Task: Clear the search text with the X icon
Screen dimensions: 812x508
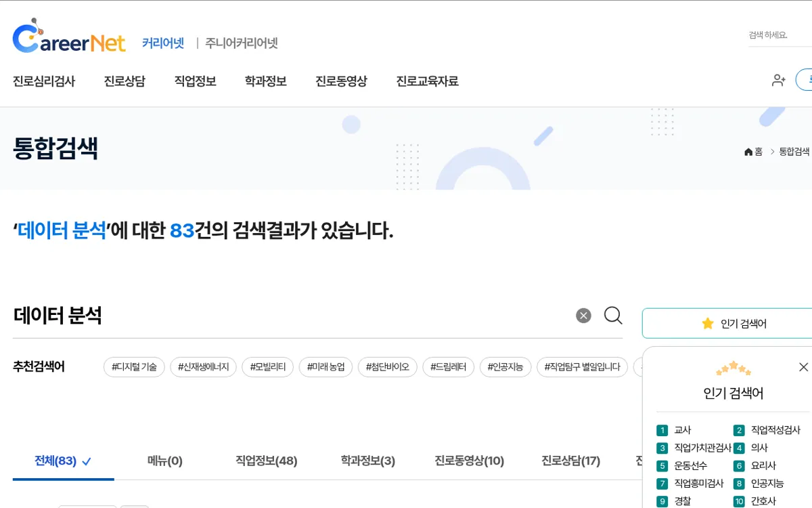Action: coord(583,316)
